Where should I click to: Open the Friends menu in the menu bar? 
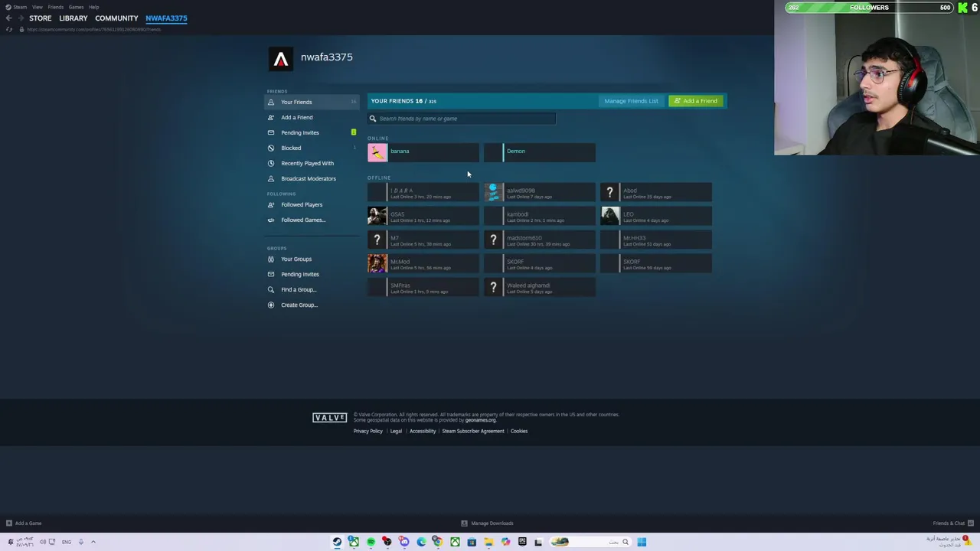[56, 7]
